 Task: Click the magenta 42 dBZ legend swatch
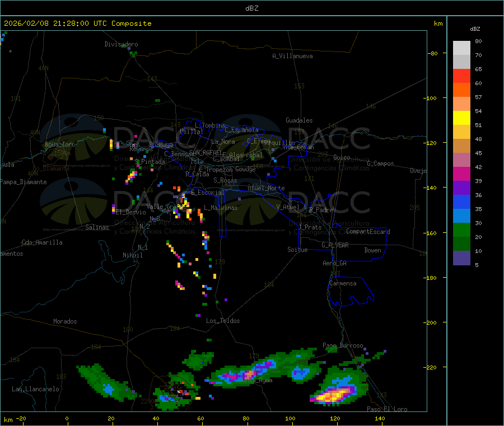coord(461,174)
